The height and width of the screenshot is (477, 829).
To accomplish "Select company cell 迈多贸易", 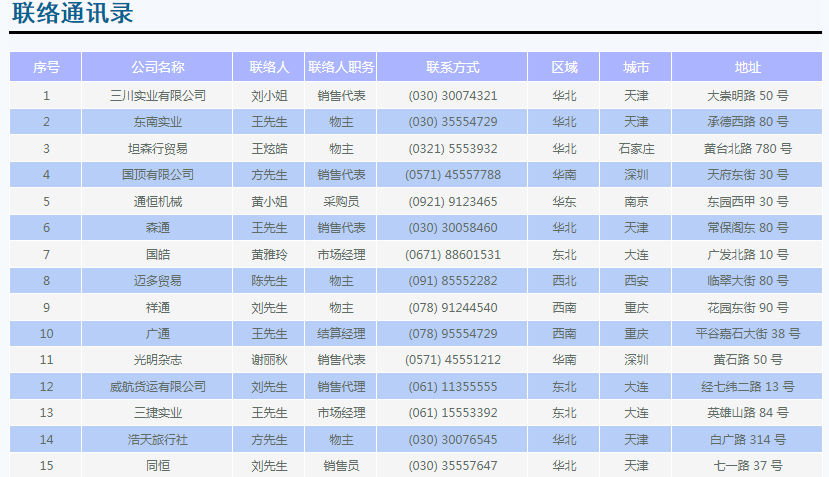I will 157,280.
